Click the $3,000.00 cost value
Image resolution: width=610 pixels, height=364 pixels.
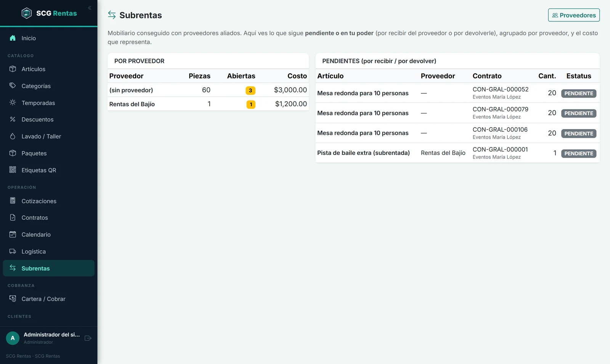pos(291,90)
